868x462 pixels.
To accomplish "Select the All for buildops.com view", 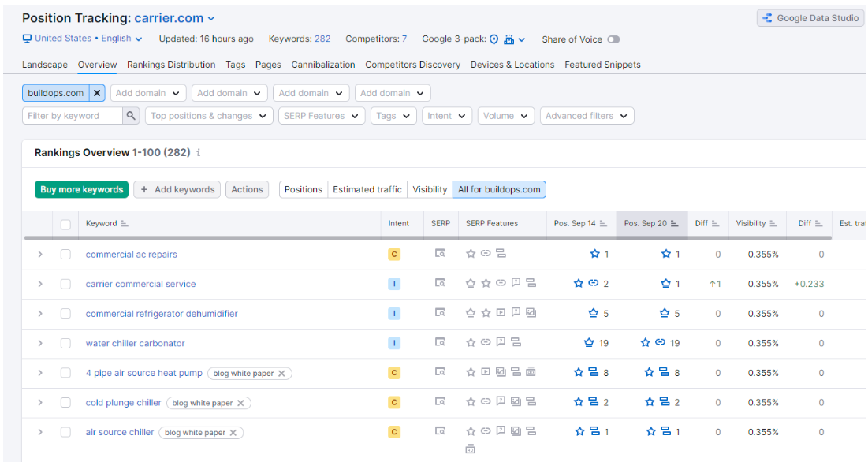I will pyautogui.click(x=499, y=189).
